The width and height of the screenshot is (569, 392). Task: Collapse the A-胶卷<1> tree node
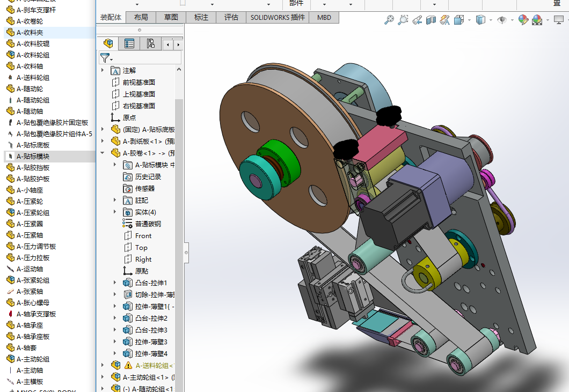point(103,153)
